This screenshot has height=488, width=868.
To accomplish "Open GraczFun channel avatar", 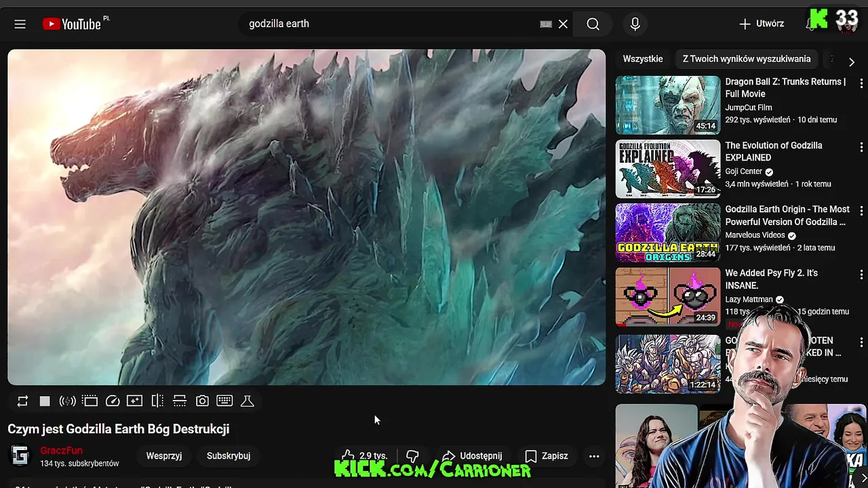I will pyautogui.click(x=20, y=456).
